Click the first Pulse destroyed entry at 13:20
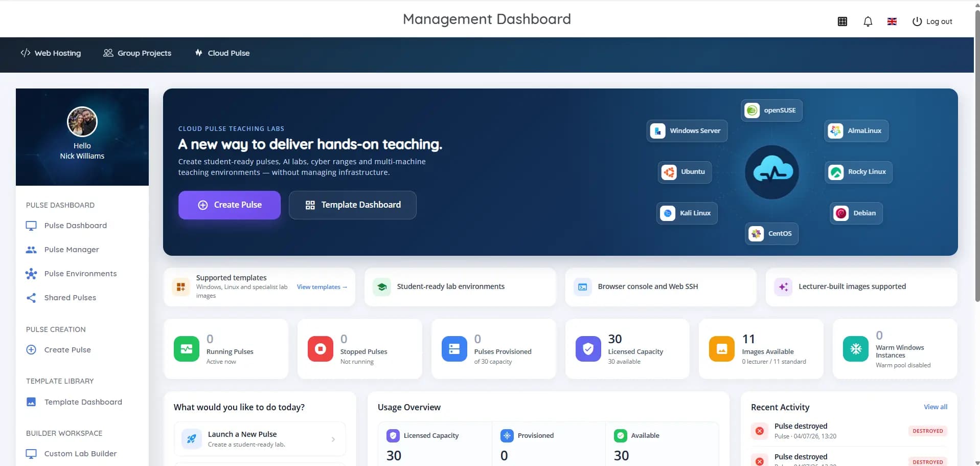 [x=849, y=431]
